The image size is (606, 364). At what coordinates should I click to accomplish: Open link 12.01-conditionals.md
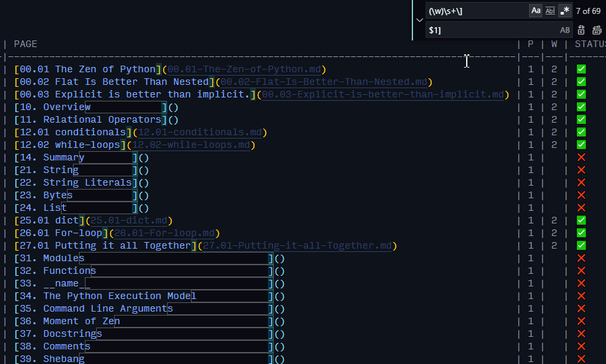[200, 133]
